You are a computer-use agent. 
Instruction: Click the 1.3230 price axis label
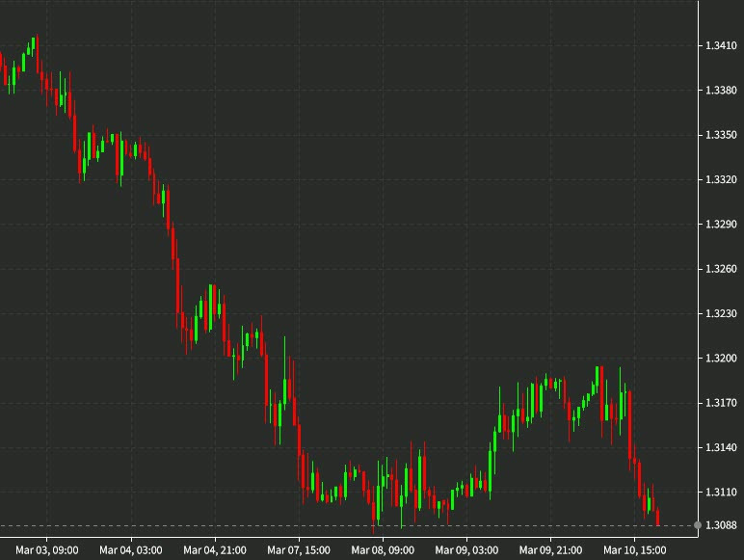721,313
